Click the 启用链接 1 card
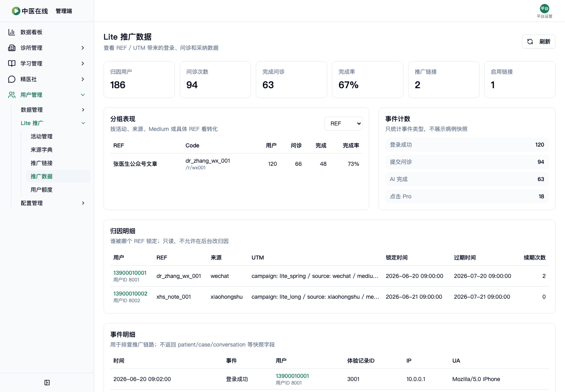The width and height of the screenshot is (565, 392). coord(520,80)
